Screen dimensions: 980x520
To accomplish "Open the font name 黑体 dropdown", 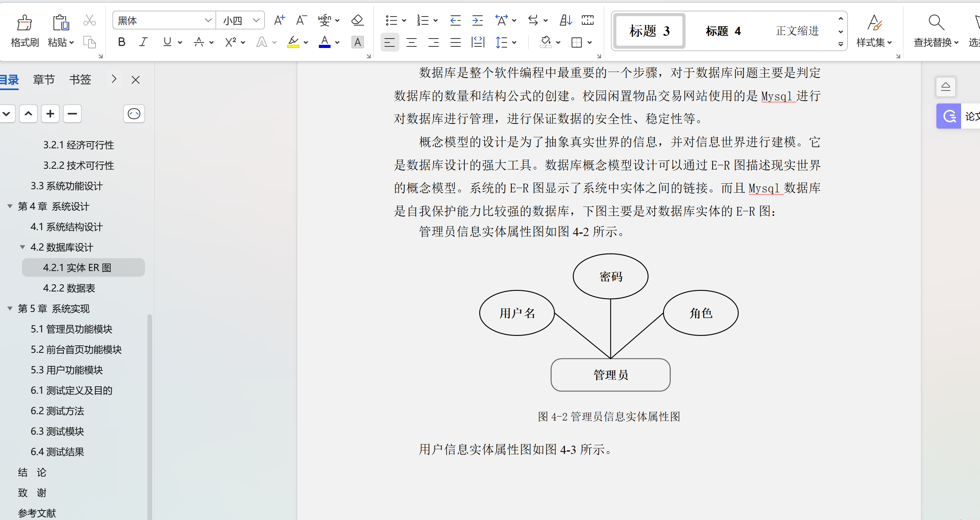I will (x=208, y=20).
